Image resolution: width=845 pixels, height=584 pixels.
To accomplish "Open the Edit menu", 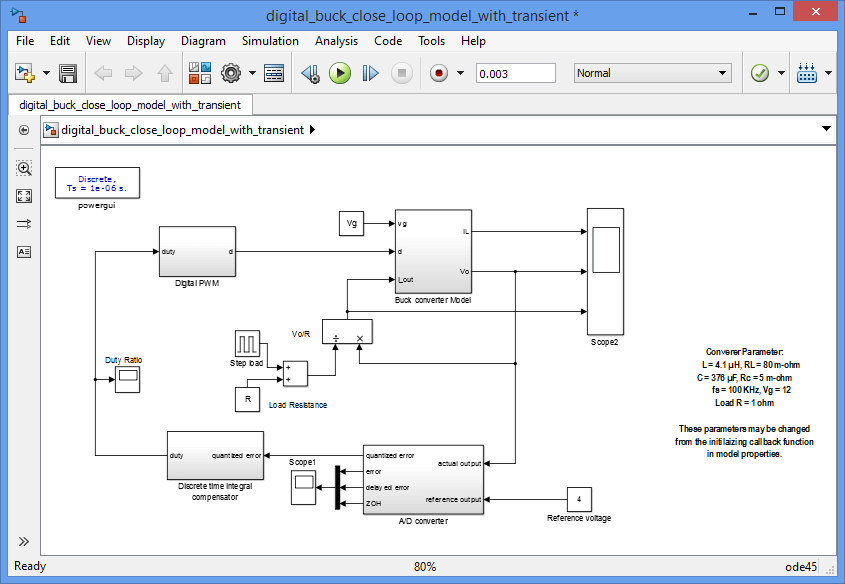I will point(60,41).
